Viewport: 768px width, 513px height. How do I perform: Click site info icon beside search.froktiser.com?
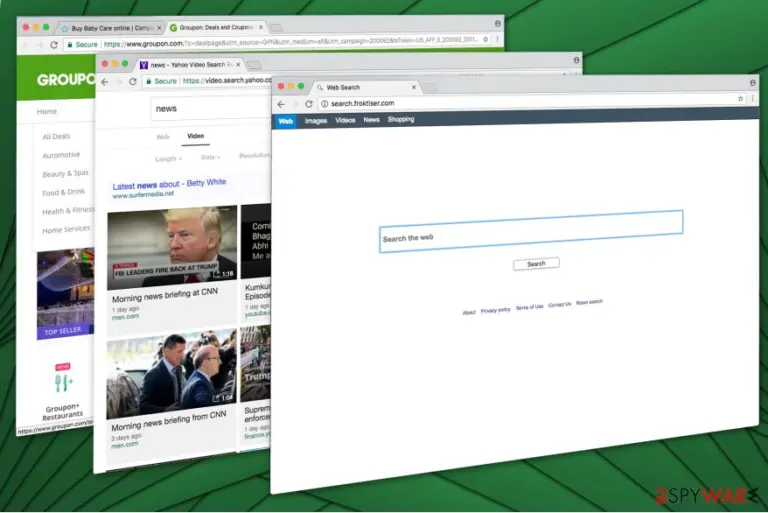[324, 103]
